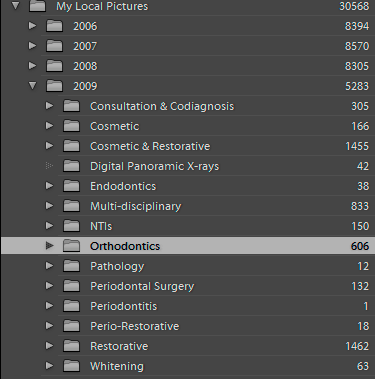Click photo count 30568
375x379 pixels.
(x=354, y=6)
